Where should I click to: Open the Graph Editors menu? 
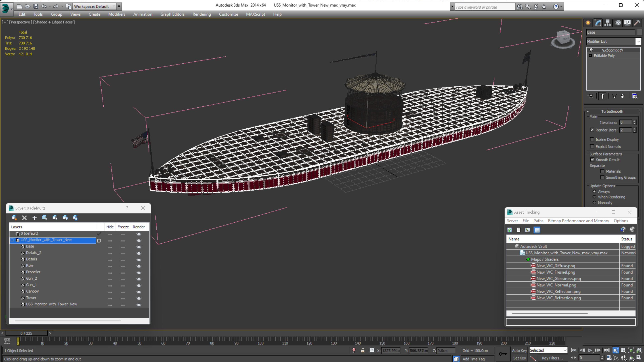pos(172,14)
